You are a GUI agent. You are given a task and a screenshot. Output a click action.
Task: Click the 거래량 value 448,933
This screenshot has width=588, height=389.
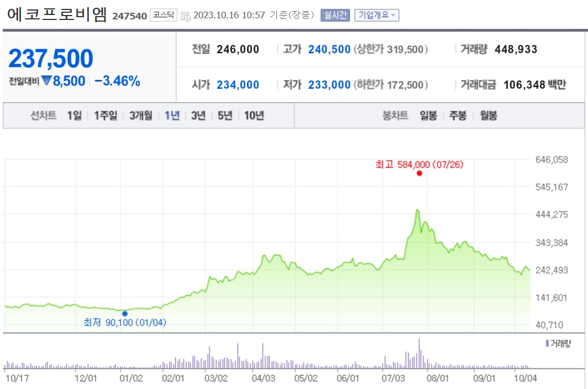coord(516,49)
